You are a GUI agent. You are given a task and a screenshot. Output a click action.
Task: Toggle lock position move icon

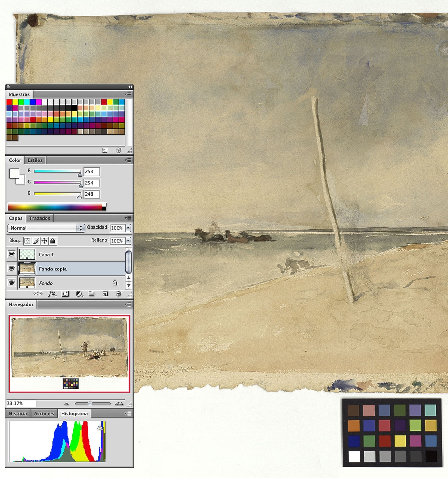(44, 241)
